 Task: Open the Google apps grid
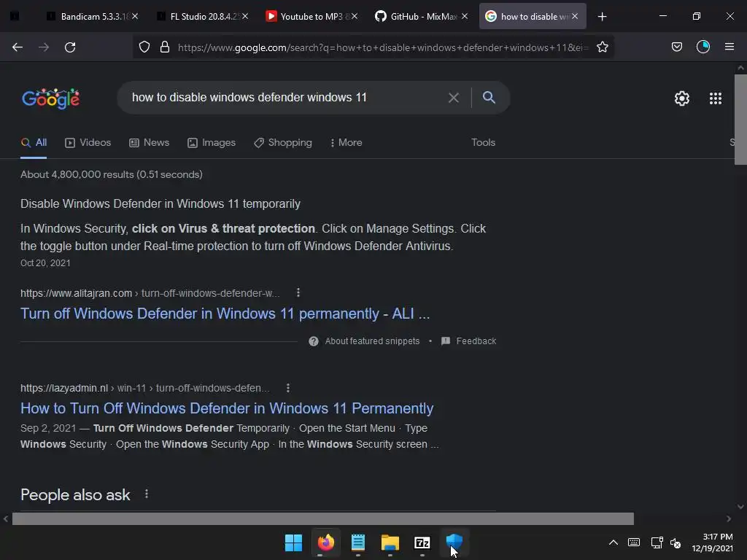716,98
